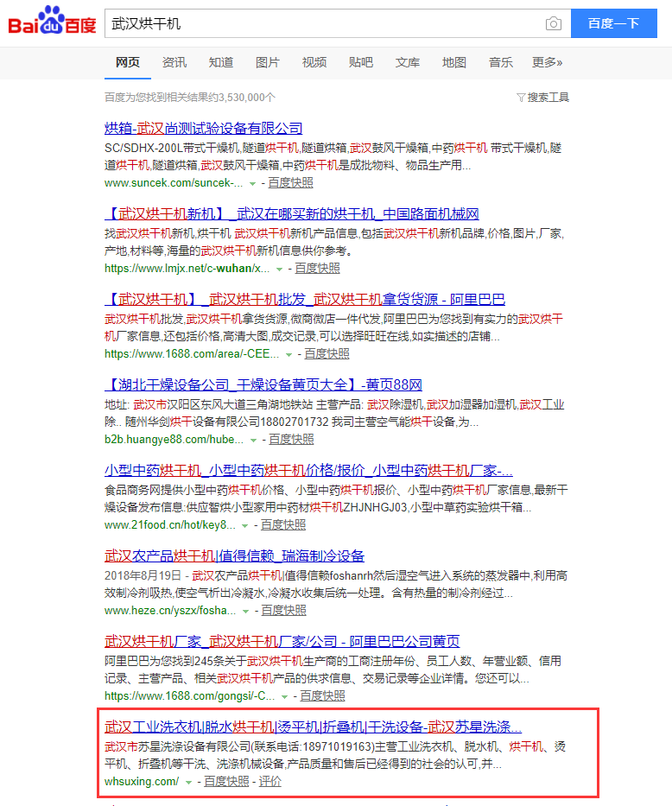This screenshot has width=672, height=806.
Task: Open 百度快照 for heze.cn result
Action: pos(283,610)
